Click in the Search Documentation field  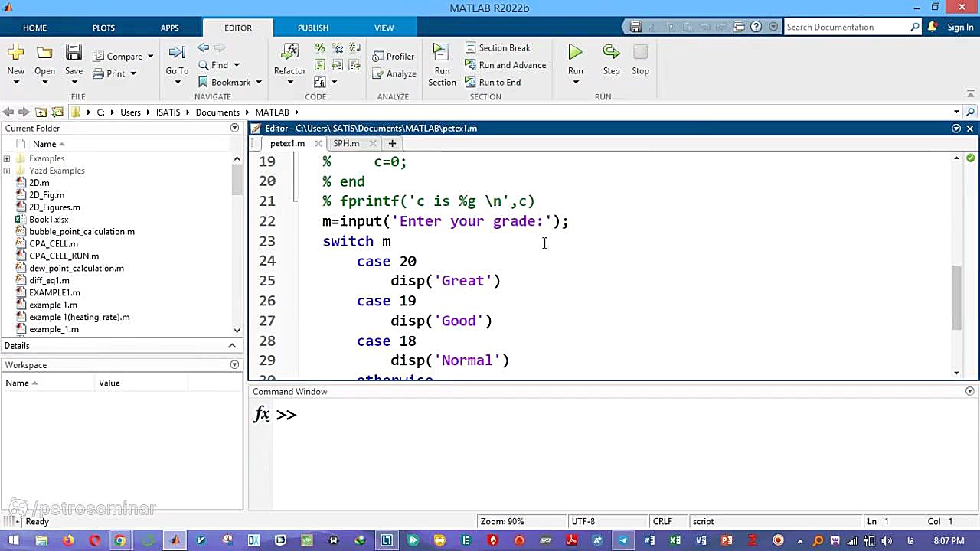(x=846, y=28)
